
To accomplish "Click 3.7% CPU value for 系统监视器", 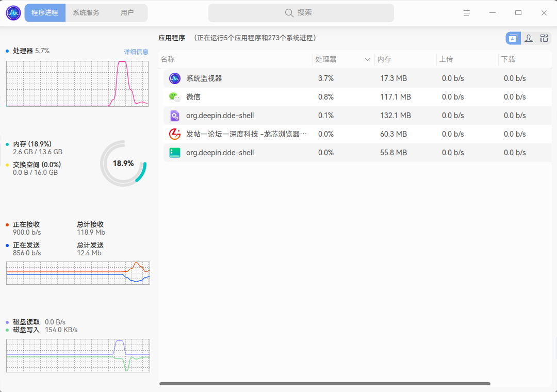I will click(326, 78).
